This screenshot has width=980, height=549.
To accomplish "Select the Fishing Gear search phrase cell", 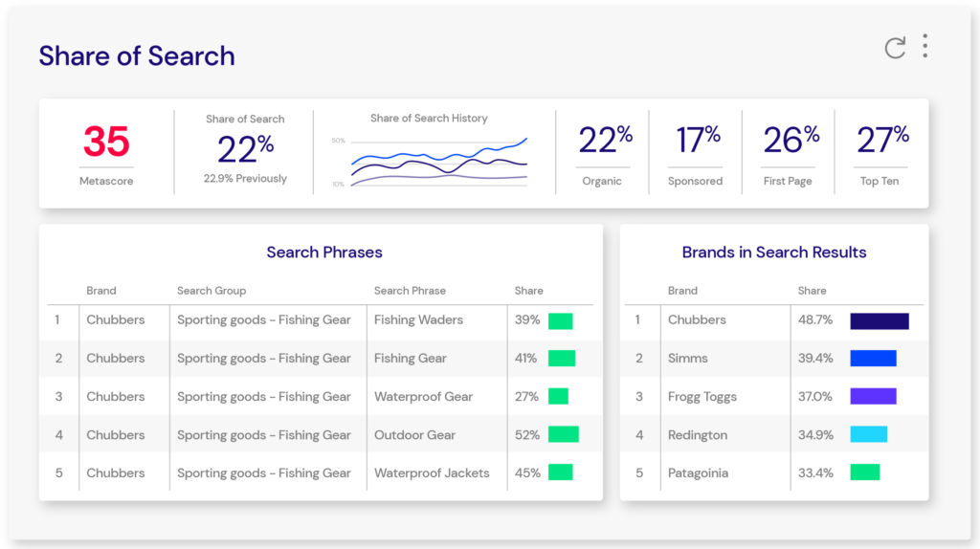I will coord(410,358).
